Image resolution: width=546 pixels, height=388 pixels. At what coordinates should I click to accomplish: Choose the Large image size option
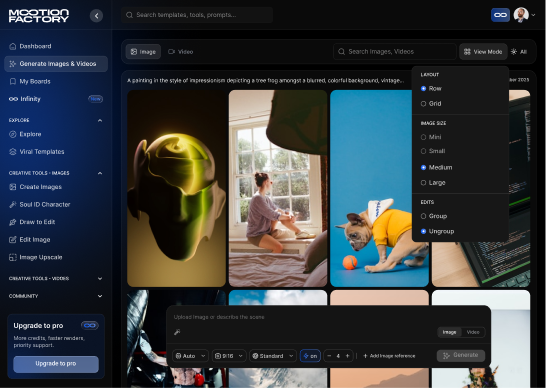point(433,183)
